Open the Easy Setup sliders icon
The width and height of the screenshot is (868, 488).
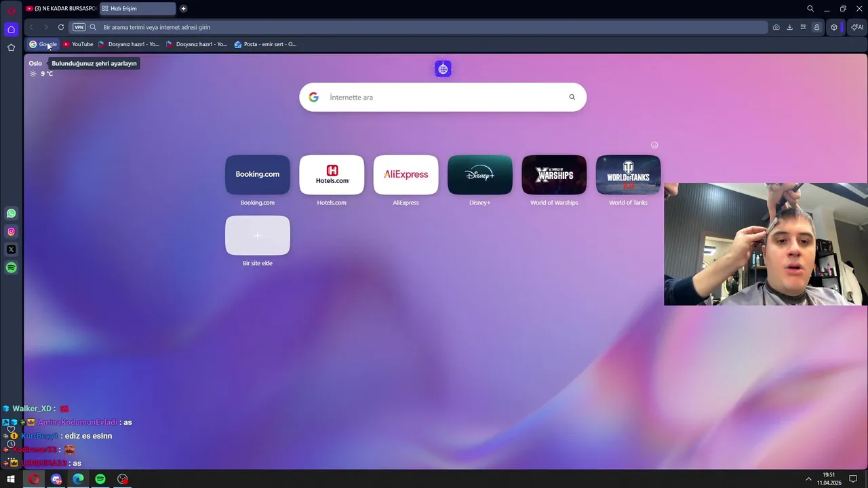[803, 27]
